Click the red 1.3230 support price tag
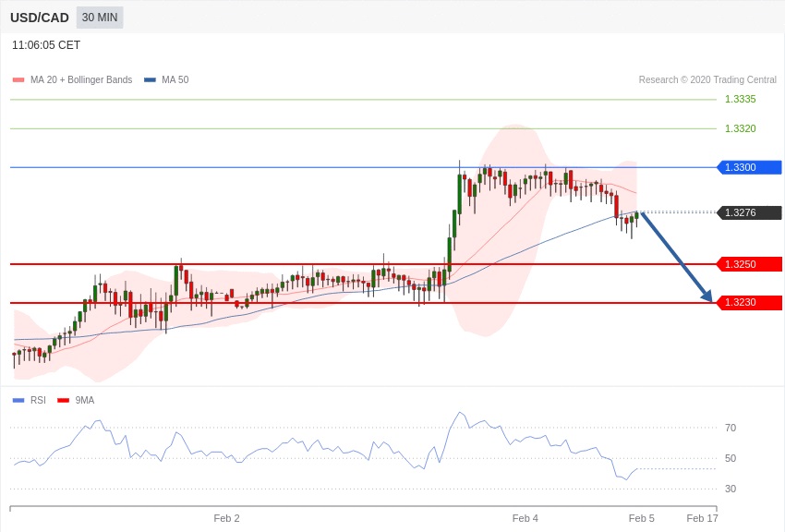The height and width of the screenshot is (532, 785). pos(750,302)
